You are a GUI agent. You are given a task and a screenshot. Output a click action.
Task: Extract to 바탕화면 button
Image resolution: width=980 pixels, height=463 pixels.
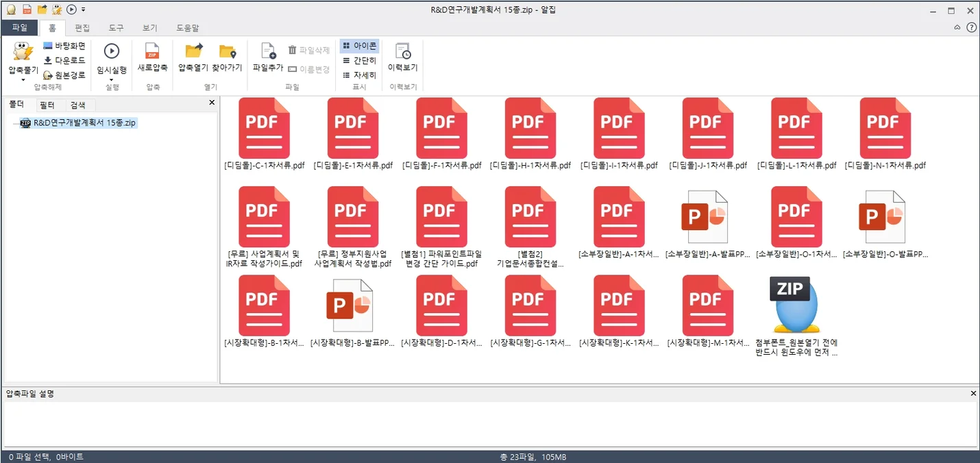point(64,46)
